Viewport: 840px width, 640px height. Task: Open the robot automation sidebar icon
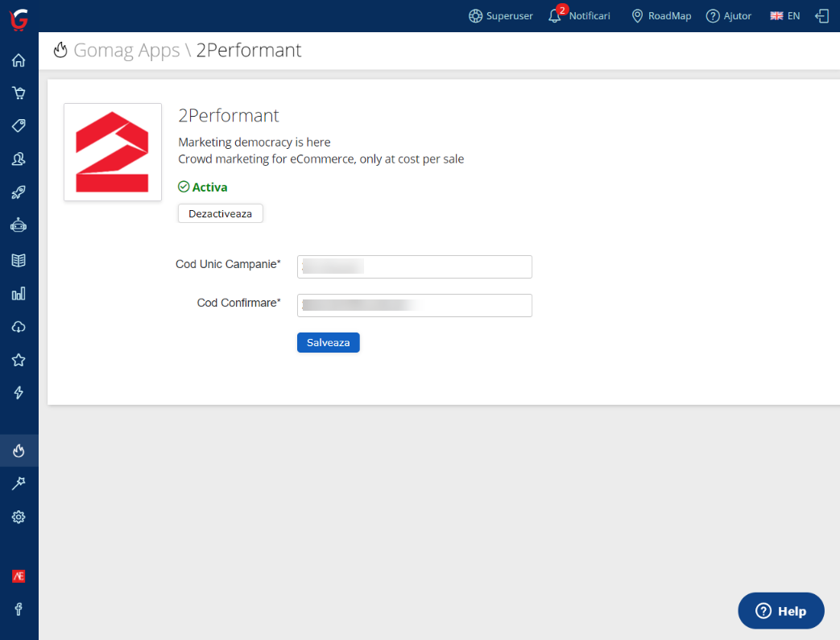click(x=19, y=225)
